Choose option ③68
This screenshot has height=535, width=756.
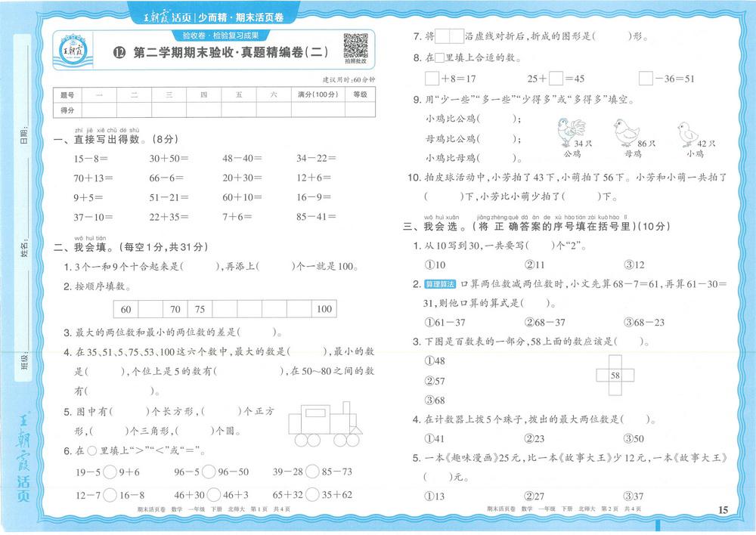coord(435,400)
